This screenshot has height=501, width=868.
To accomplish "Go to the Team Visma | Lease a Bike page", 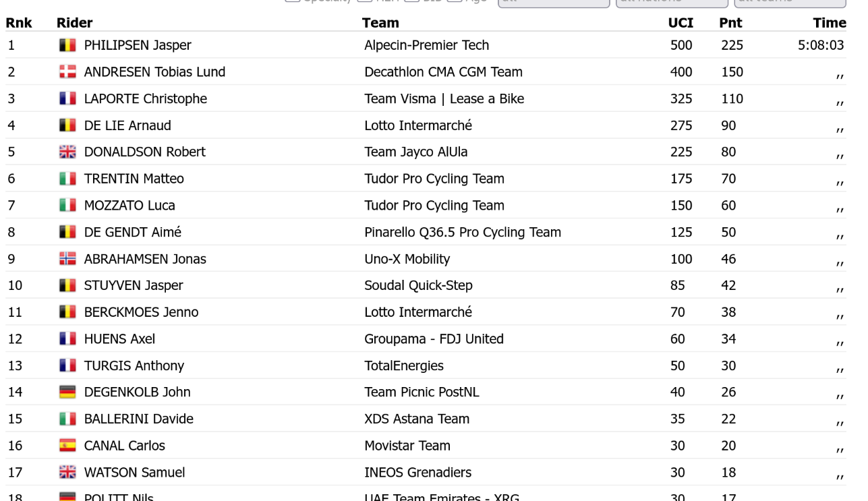I will [x=444, y=98].
